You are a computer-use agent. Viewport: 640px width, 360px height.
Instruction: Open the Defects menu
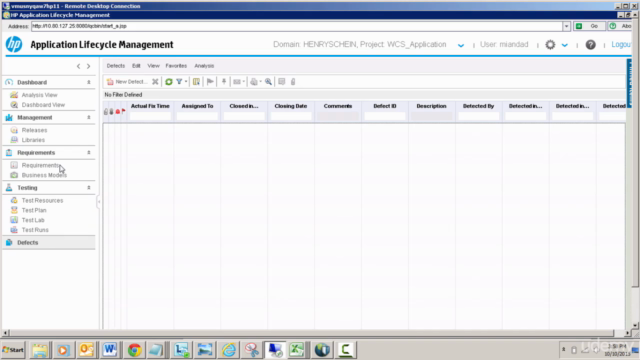coord(116,66)
